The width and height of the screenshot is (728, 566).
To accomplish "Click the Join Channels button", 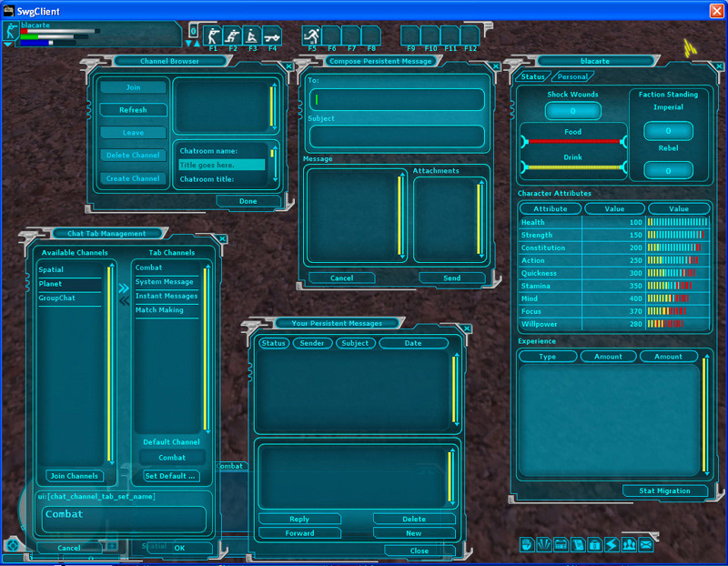I will point(75,476).
